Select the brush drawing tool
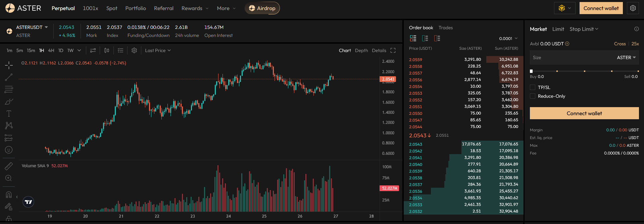Screen dimensions: 644x224 pos(9,101)
